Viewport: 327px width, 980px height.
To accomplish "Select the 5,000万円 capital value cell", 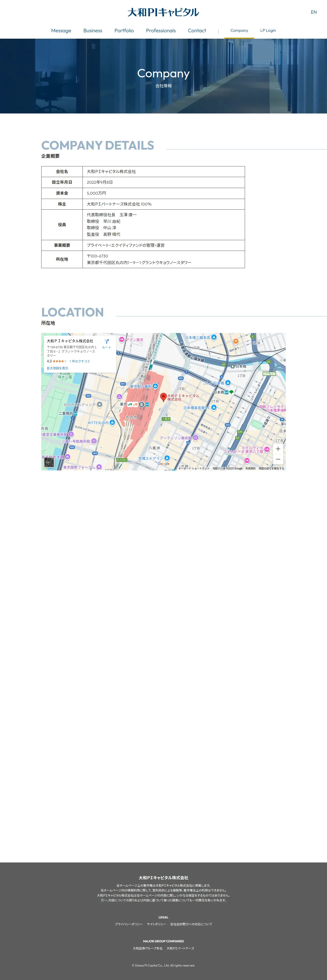I will point(164,193).
